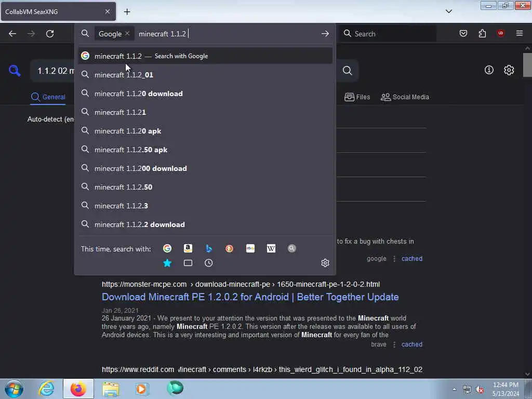Viewport: 532px width, 399px height.
Task: Open cached link for brave result
Action: click(412, 344)
